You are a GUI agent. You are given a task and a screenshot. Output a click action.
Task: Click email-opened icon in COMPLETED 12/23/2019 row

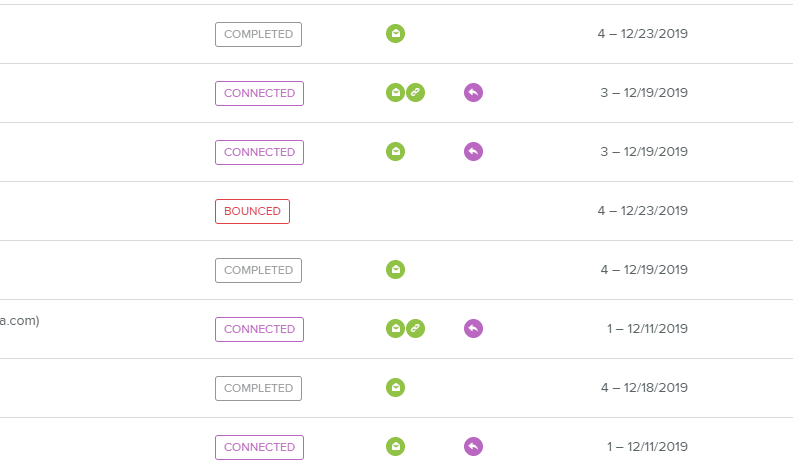tap(396, 34)
